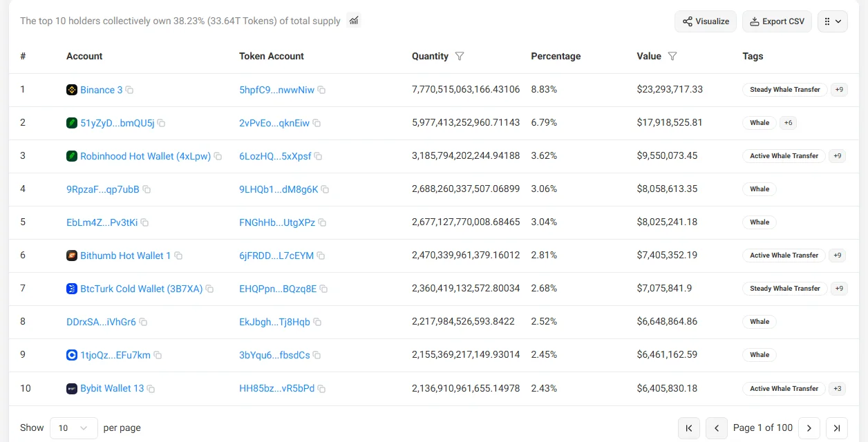This screenshot has width=868, height=442.
Task: Click the Percentage column header
Action: (556, 56)
